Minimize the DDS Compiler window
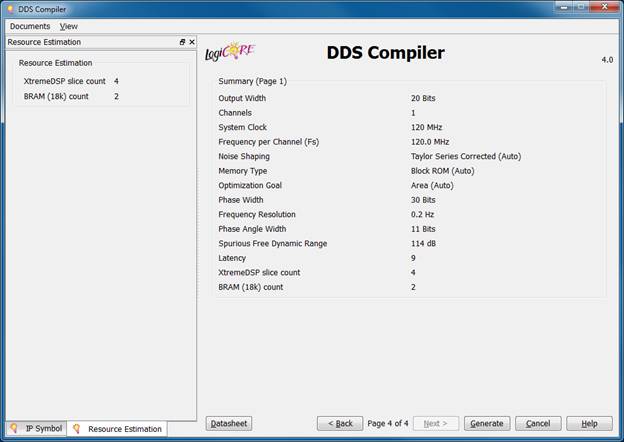 [564, 7]
